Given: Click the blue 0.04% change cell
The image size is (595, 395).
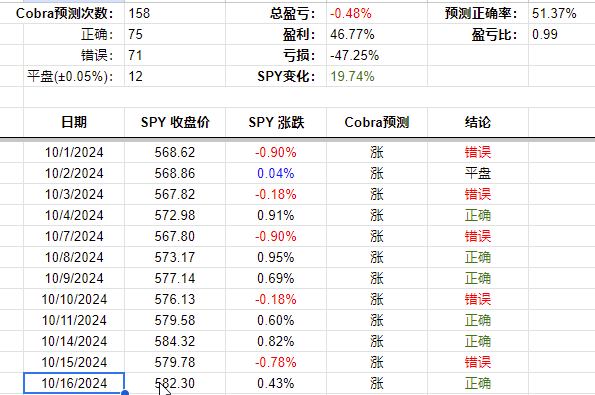Looking at the screenshot, I should point(276,173).
